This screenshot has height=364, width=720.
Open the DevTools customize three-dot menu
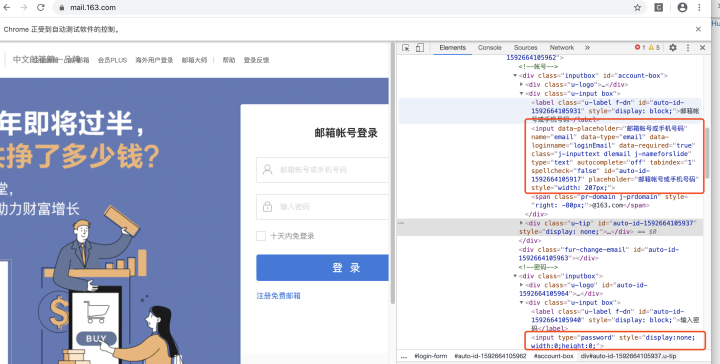(x=688, y=48)
